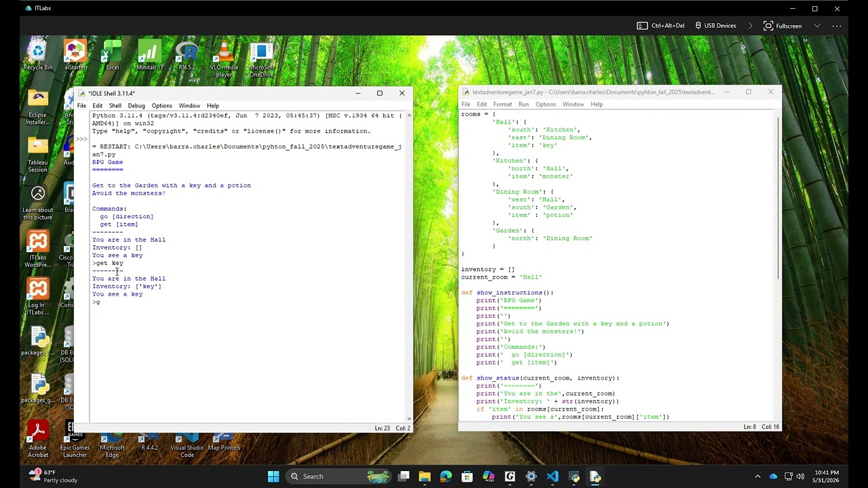This screenshot has width=868, height=488.
Task: Open the aiStarter desktop shortcut
Action: (x=75, y=56)
